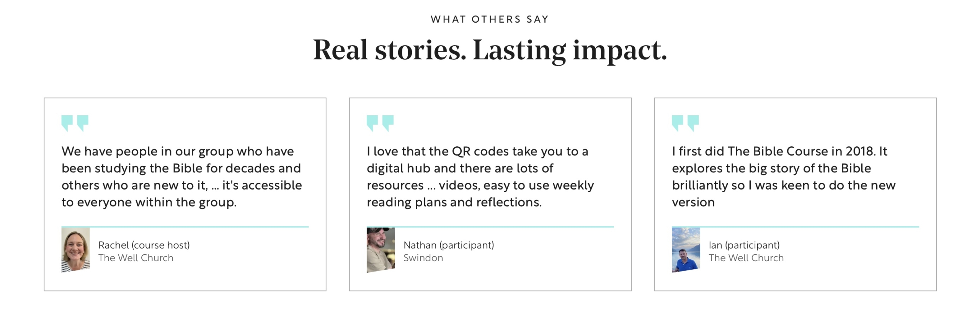Click the "Real stories. Lasting impact." heading
Viewport: 980px width, 311px height.
(x=490, y=50)
